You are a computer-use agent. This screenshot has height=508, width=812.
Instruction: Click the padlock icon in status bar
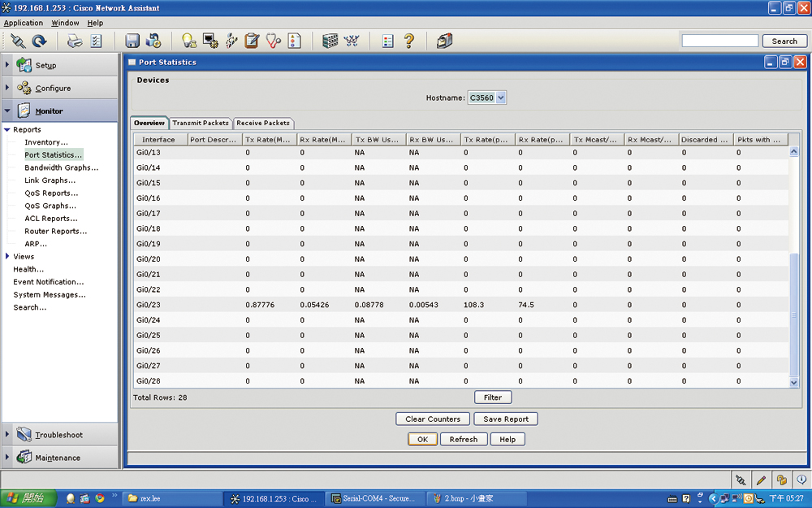click(781, 480)
